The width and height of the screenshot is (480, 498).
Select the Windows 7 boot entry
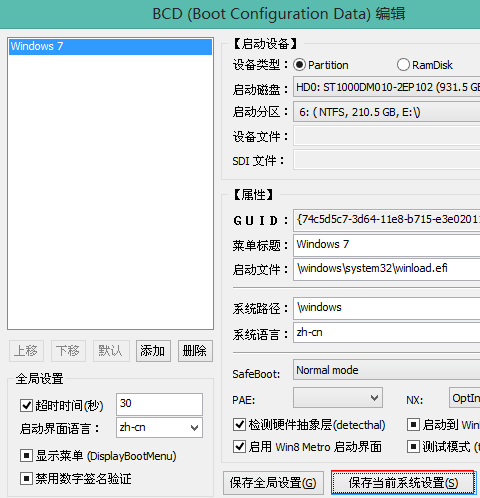[110, 46]
